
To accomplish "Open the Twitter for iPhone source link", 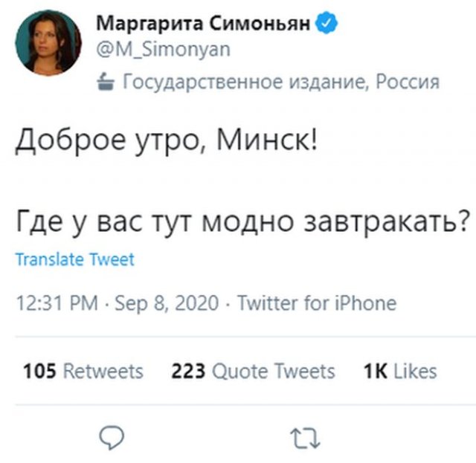I will click(316, 303).
